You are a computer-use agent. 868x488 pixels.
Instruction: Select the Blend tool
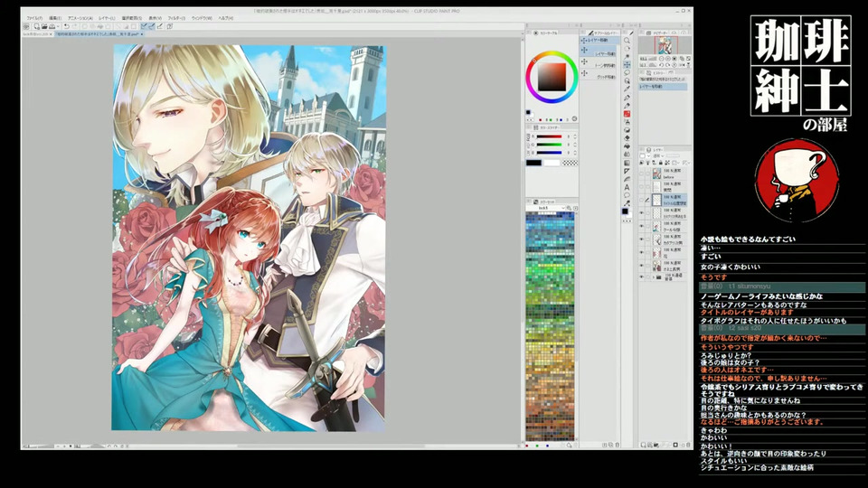627,154
